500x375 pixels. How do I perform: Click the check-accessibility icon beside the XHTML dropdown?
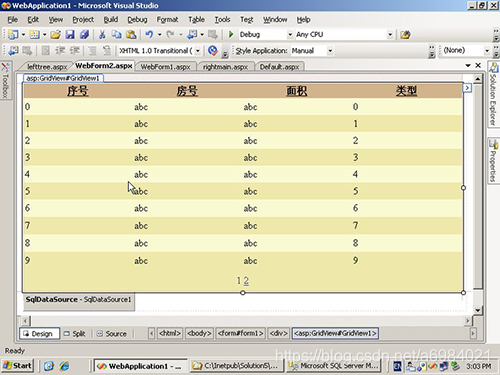213,51
